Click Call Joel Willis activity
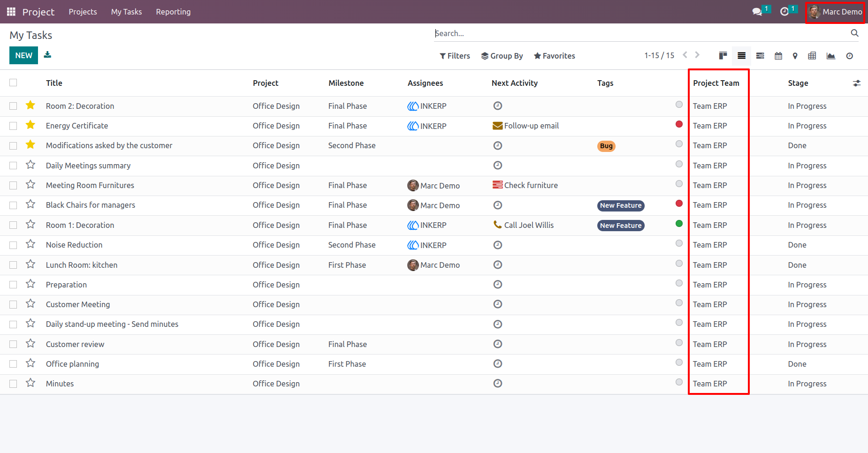Image resolution: width=868 pixels, height=453 pixels. point(524,225)
